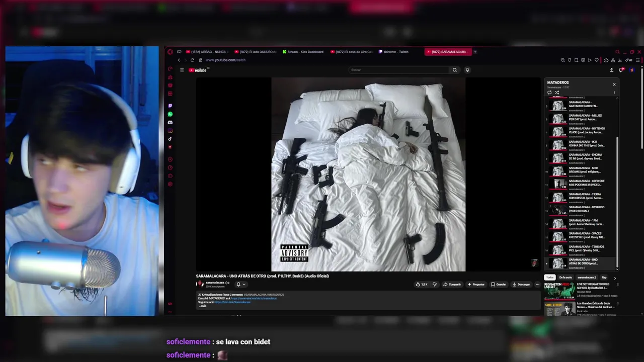Go back with the browser back arrow
Viewport: 644px width, 362px height.
179,60
